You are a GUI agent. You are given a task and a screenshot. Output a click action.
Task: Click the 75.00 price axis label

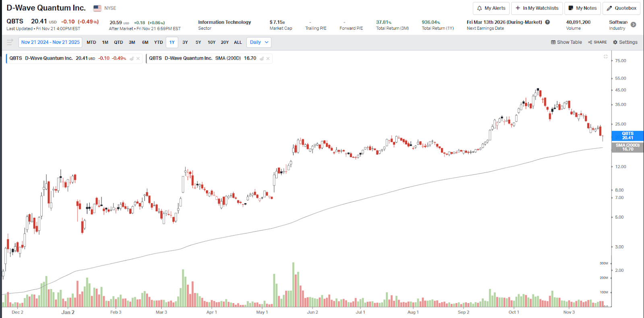[x=620, y=61]
